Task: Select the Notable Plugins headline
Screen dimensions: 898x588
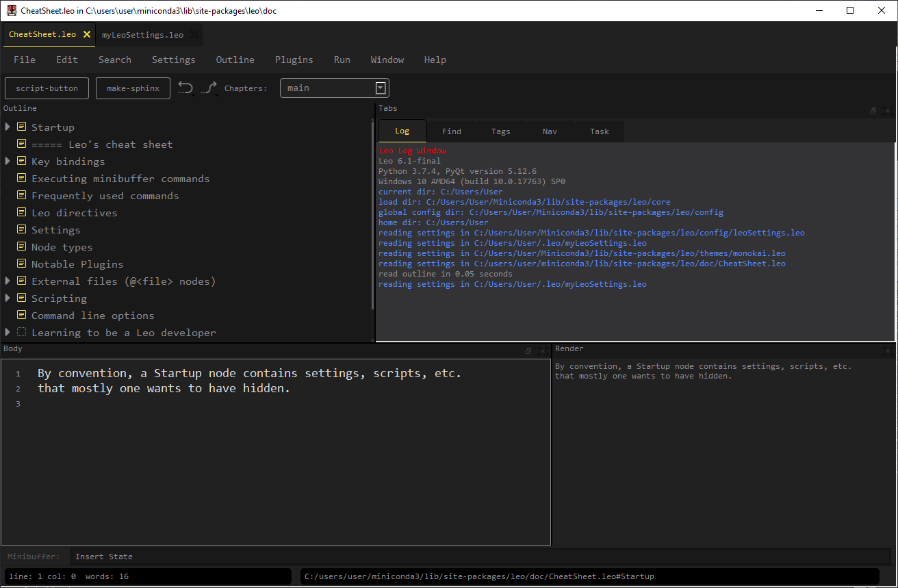Action: (78, 264)
